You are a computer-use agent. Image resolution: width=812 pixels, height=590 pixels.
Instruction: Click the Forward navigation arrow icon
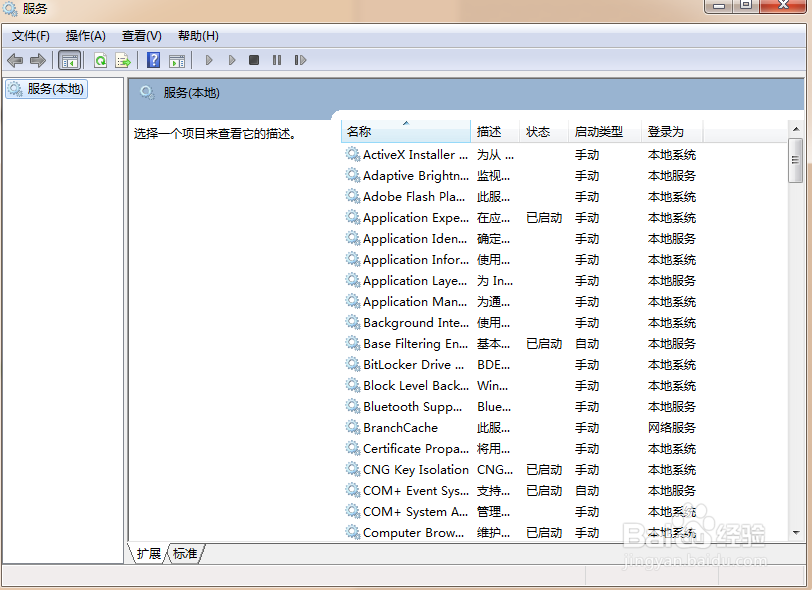point(37,60)
